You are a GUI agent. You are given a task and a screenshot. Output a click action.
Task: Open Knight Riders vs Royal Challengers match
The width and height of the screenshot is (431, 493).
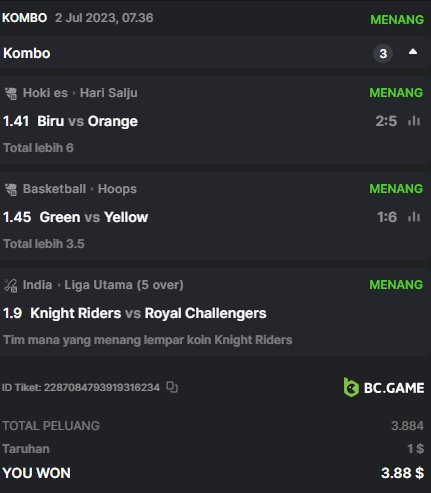(x=148, y=313)
